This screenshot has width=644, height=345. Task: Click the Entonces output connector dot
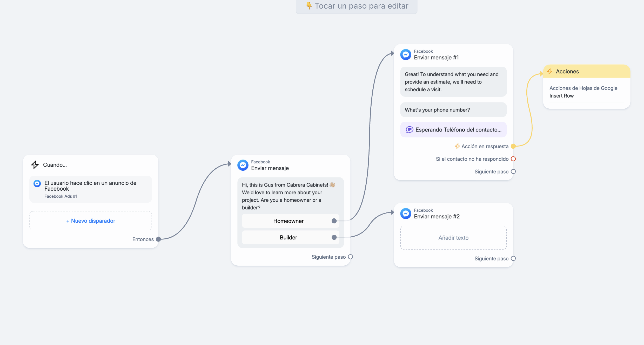pos(158,239)
